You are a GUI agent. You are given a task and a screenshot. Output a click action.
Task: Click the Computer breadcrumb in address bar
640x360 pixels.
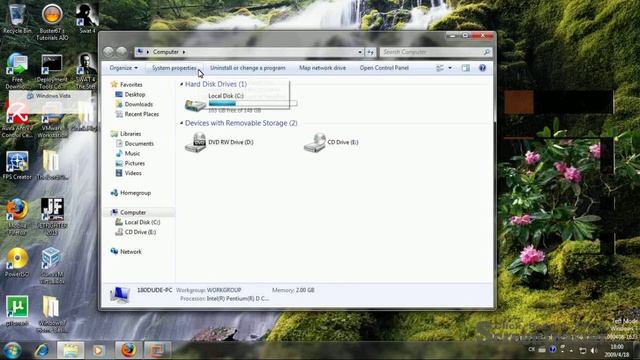click(166, 52)
